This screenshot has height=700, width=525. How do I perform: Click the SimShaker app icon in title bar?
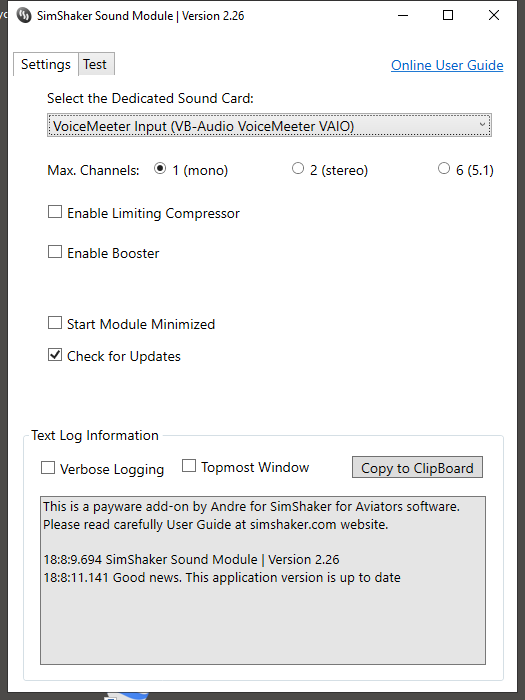[24, 16]
